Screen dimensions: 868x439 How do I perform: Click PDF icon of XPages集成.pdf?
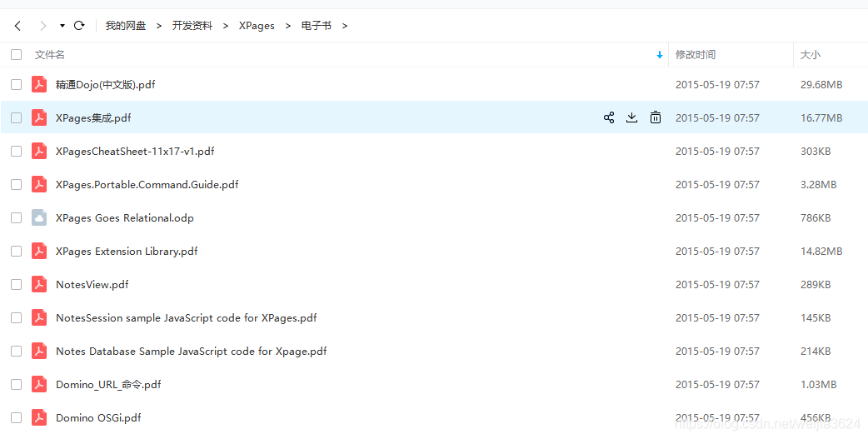coord(39,117)
